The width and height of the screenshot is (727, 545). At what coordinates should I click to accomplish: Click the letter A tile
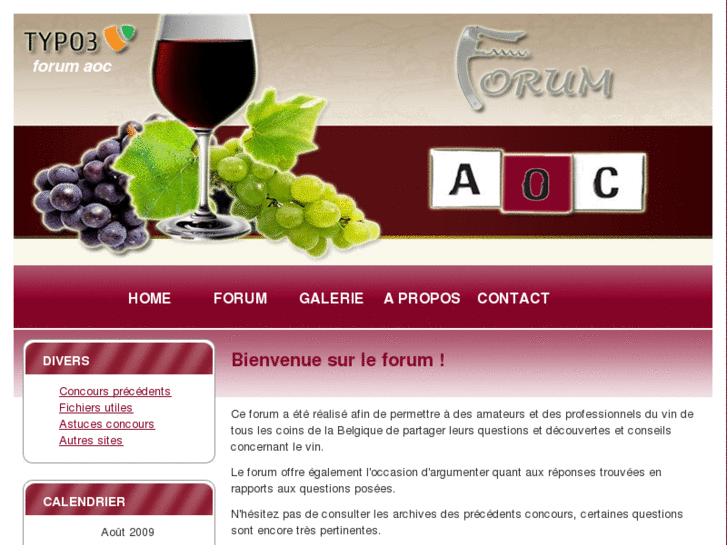[465, 179]
